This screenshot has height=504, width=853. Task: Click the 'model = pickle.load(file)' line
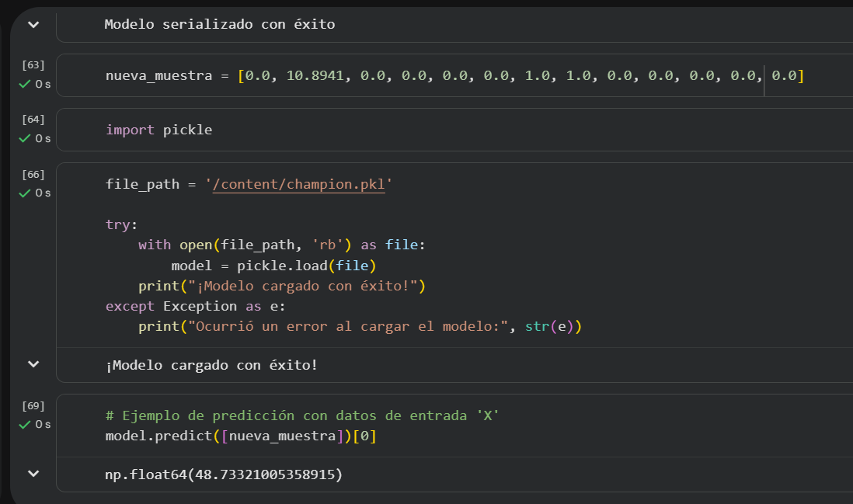[273, 266]
